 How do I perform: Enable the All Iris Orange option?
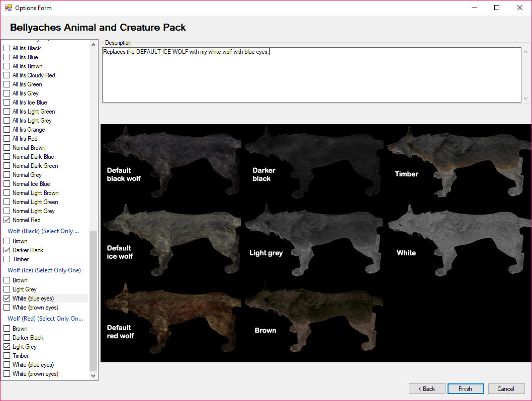(7, 130)
